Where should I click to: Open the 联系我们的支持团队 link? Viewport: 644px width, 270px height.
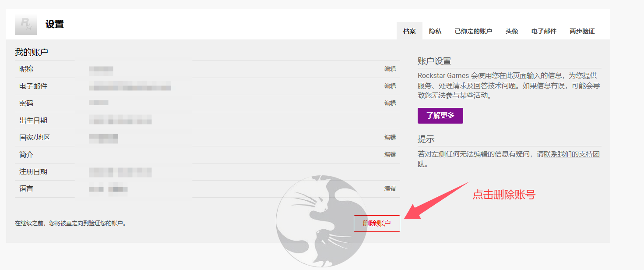coord(571,154)
